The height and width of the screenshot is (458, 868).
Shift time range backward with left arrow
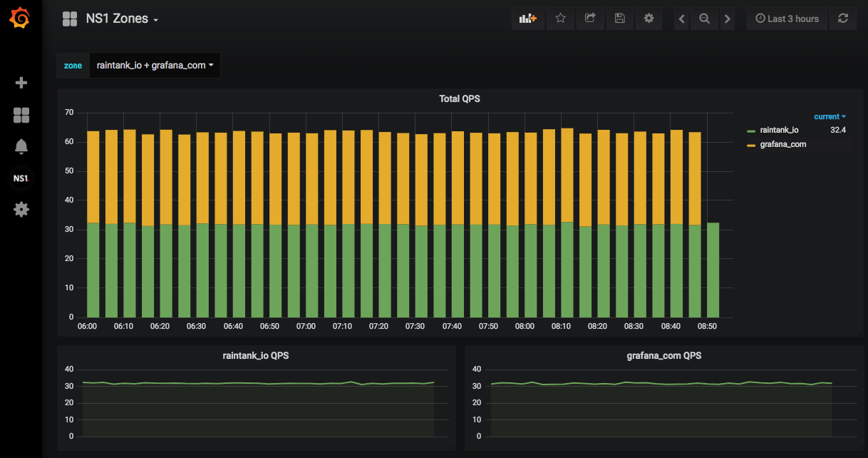[x=682, y=19]
